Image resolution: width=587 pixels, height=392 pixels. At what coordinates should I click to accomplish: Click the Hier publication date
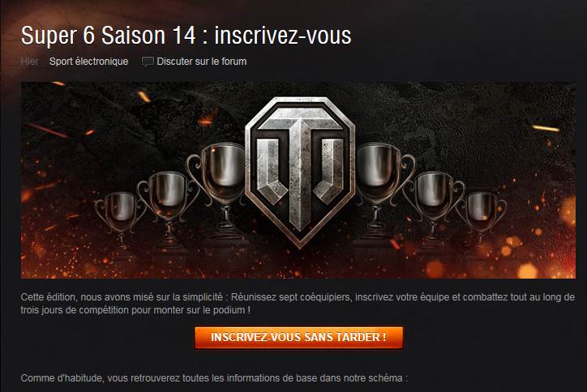(29, 62)
